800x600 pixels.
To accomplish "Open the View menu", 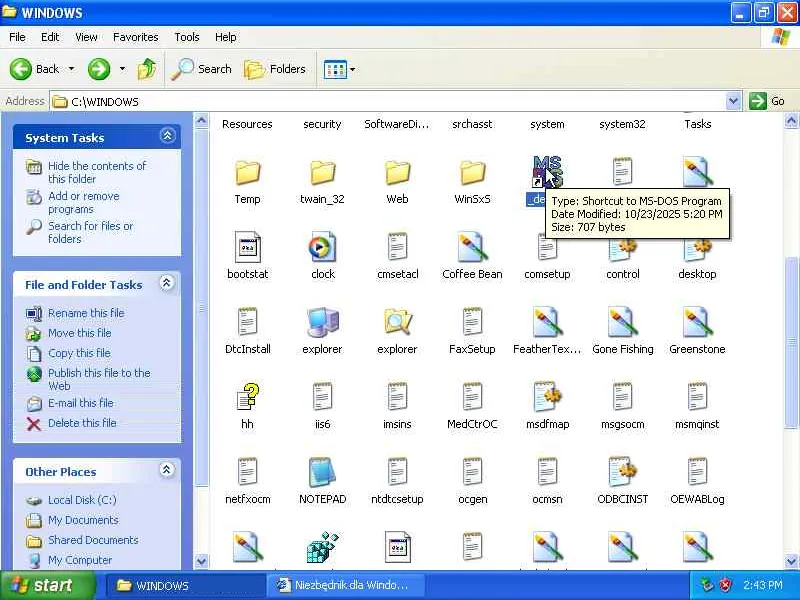I will coord(86,37).
